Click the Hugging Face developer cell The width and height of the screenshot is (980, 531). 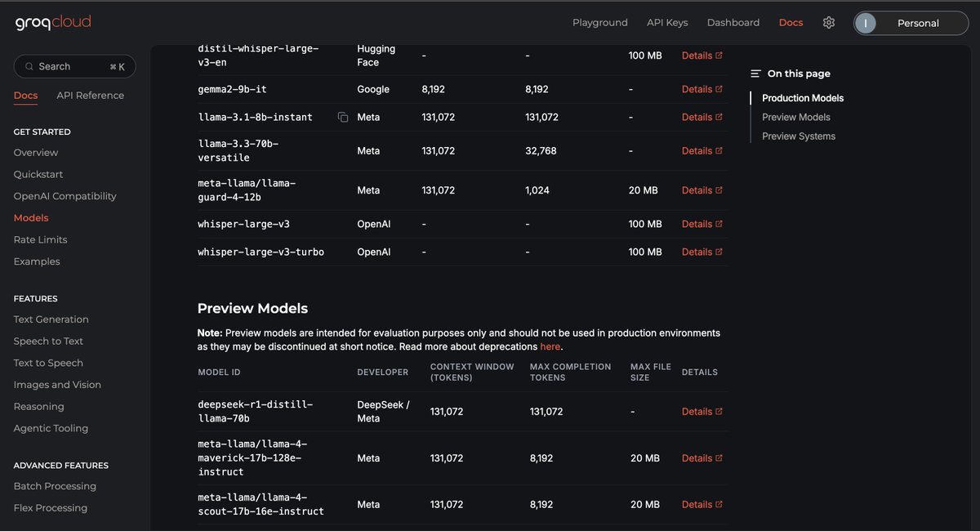tap(378, 56)
